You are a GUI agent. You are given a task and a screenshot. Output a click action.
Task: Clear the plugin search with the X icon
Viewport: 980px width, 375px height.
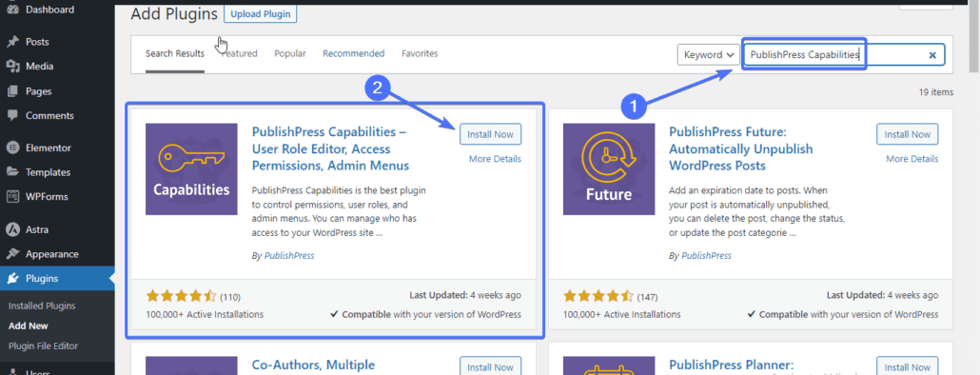[931, 55]
